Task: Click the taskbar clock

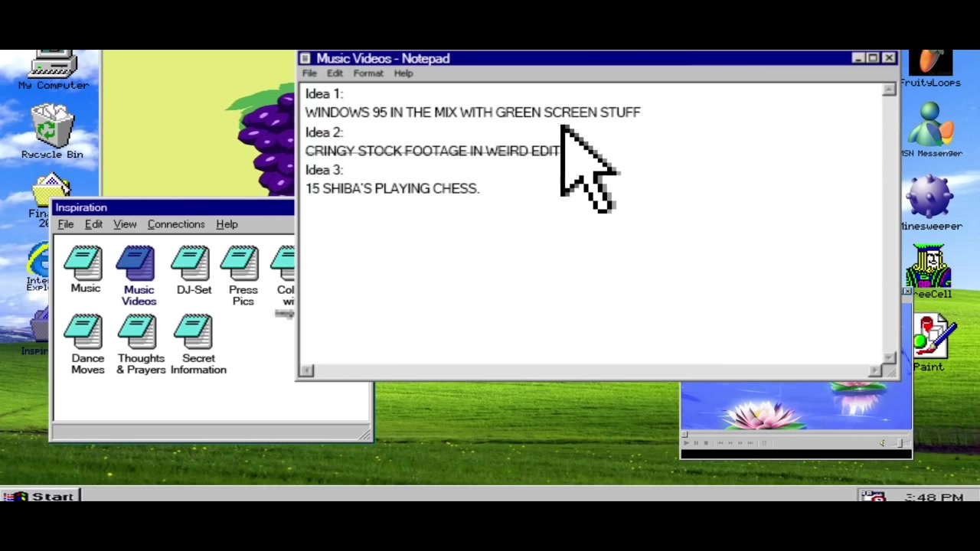Action: coord(934,497)
